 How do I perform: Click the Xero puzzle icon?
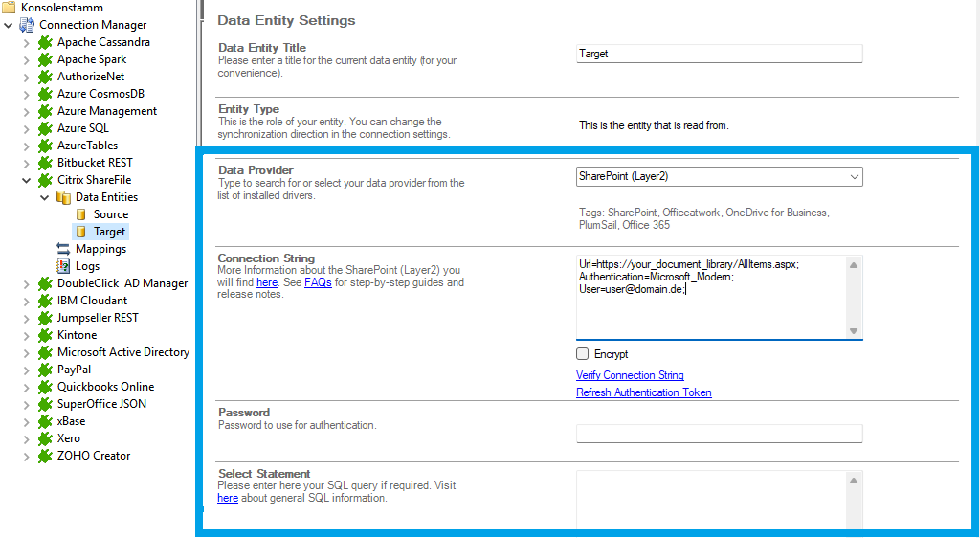coord(45,438)
